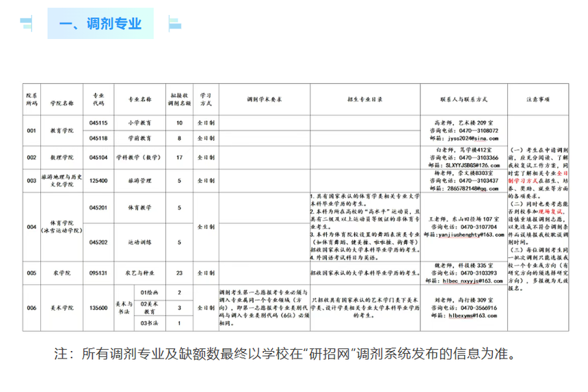Click department code 002
The height and width of the screenshot is (392, 588).
31,158
